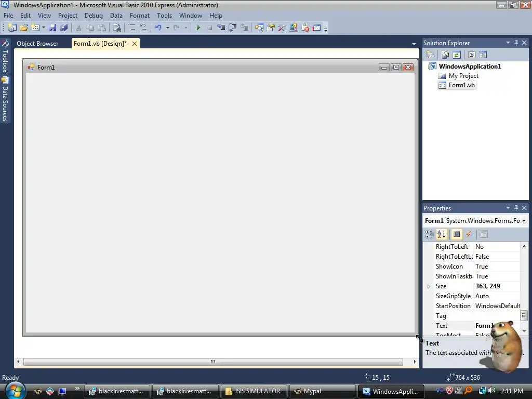The height and width of the screenshot is (399, 532).
Task: Click the Step Into debug icon
Action: coord(221,28)
